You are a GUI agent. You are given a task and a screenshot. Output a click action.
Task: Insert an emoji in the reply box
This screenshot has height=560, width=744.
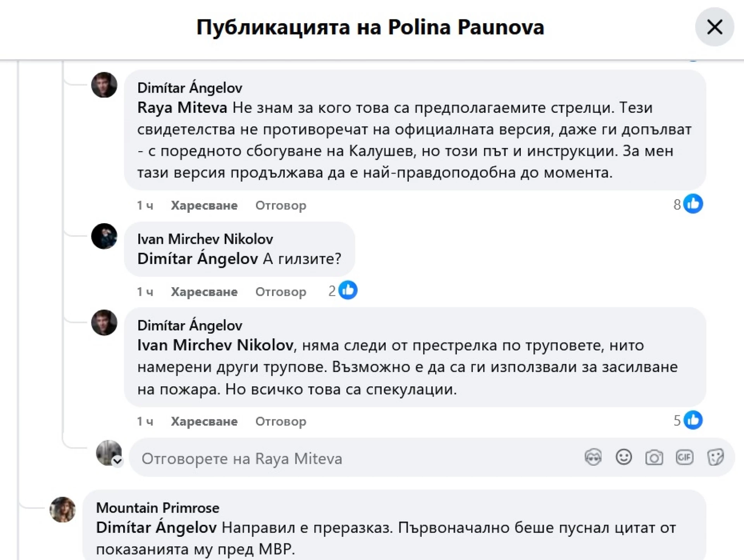(623, 457)
